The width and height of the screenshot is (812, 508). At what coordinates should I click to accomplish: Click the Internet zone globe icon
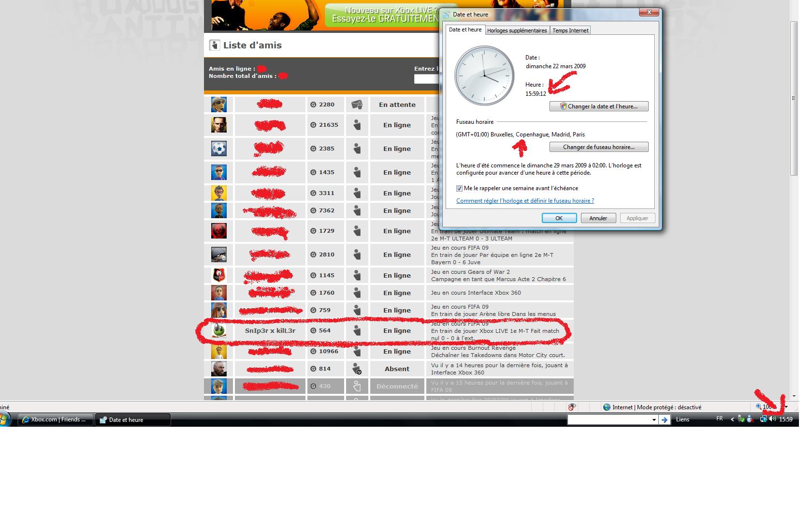(607, 407)
